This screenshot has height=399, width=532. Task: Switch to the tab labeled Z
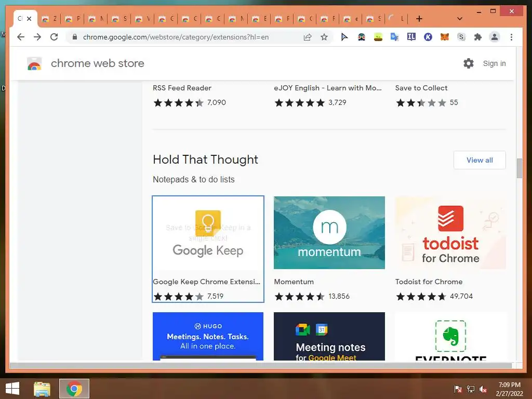tap(49, 19)
